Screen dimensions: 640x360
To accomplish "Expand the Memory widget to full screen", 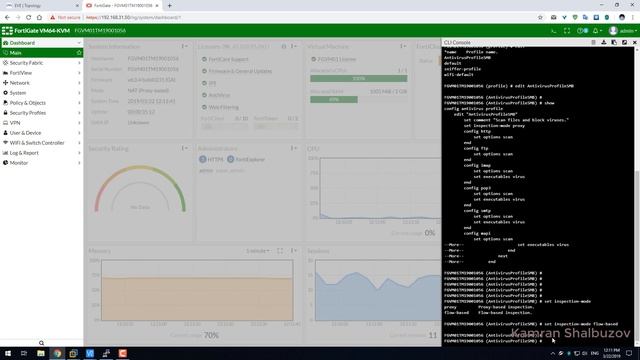I will (x=280, y=251).
